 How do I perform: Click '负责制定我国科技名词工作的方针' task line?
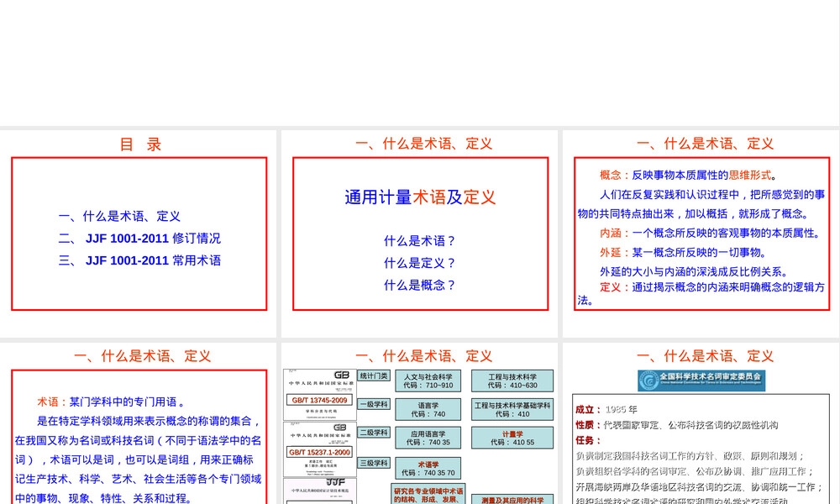point(690,456)
